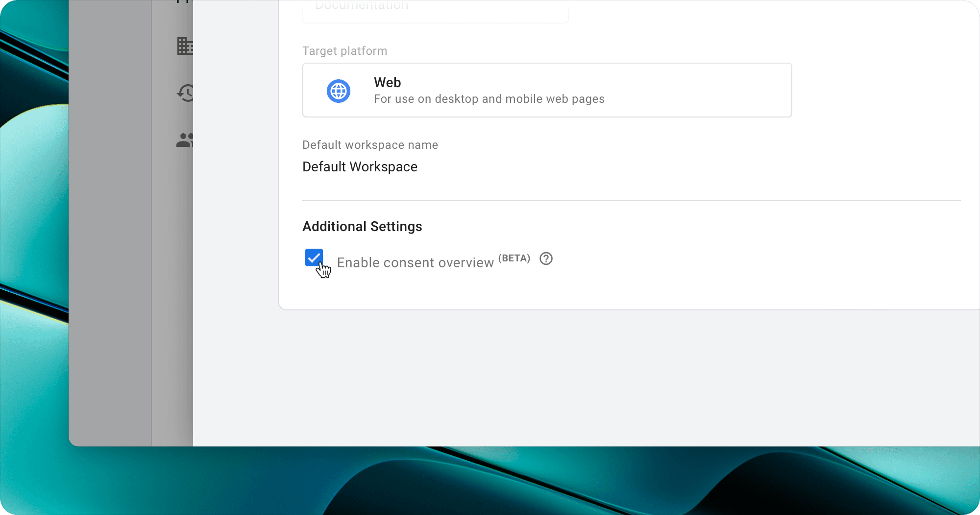Open User Management people icon

tap(185, 140)
